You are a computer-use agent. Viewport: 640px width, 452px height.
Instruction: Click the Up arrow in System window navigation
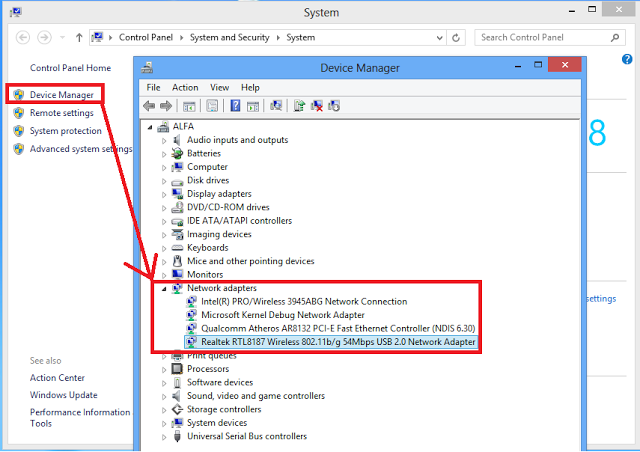click(x=79, y=38)
